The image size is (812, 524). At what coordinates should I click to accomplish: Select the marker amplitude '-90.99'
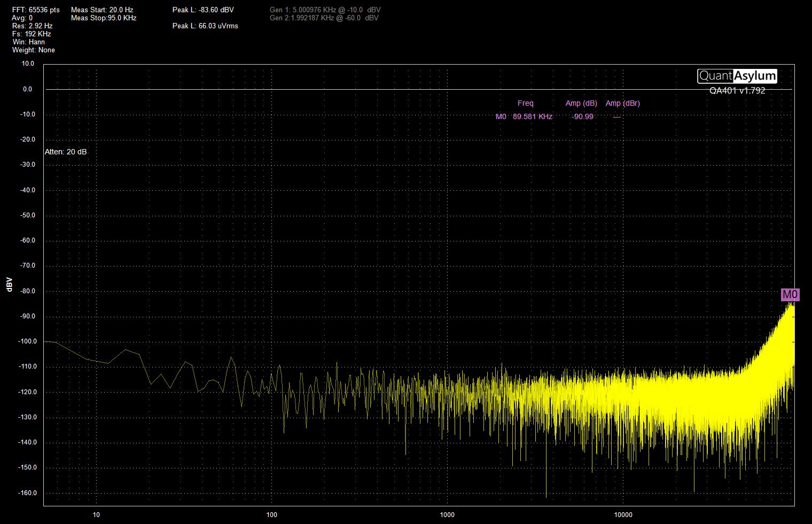pos(582,116)
